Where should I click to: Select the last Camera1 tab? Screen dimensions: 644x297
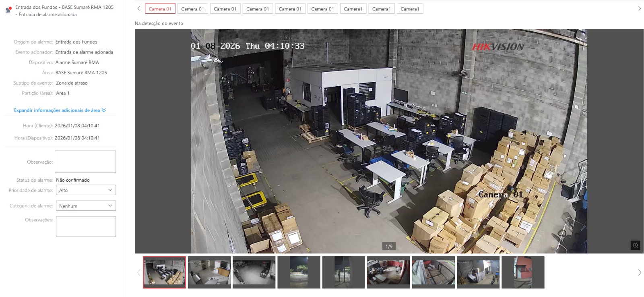[410, 9]
